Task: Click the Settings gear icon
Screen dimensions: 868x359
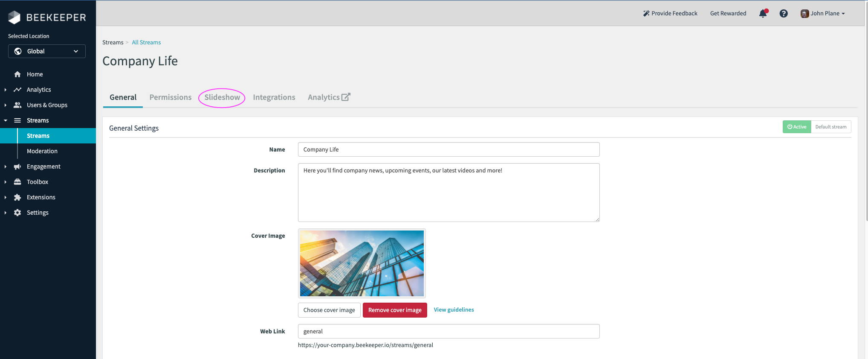Action: pyautogui.click(x=17, y=213)
